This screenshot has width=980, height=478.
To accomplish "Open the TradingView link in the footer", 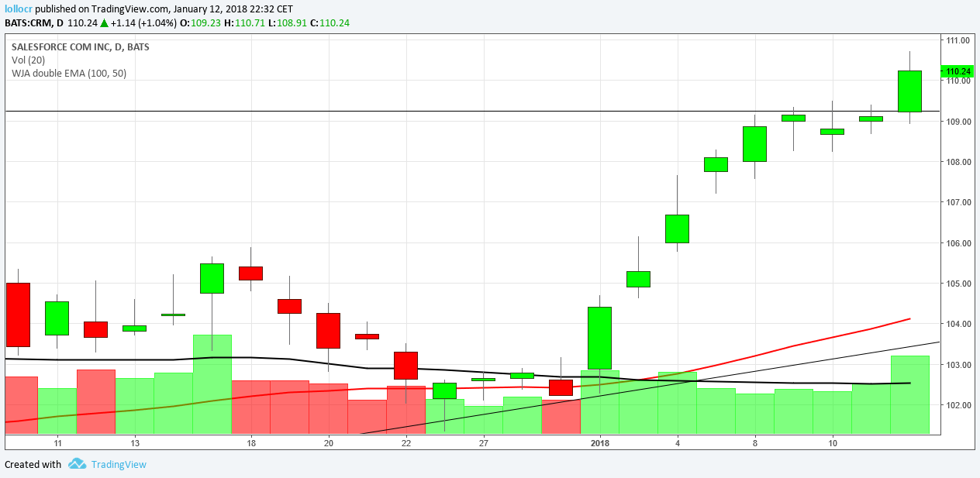I will click(x=118, y=465).
